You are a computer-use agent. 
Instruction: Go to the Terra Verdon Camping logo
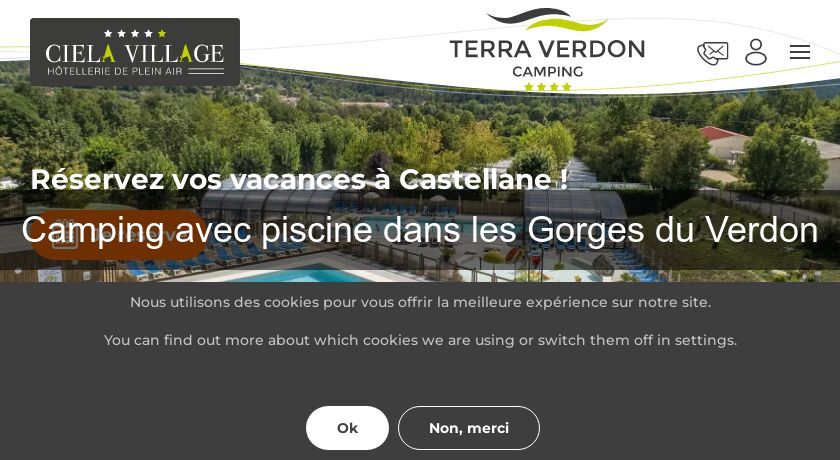pos(547,50)
